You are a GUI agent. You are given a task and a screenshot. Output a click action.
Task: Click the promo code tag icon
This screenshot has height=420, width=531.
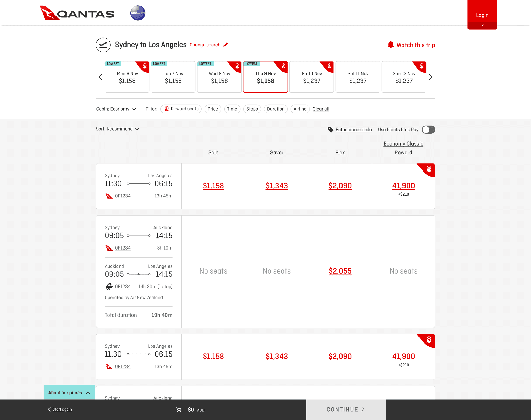pos(331,130)
